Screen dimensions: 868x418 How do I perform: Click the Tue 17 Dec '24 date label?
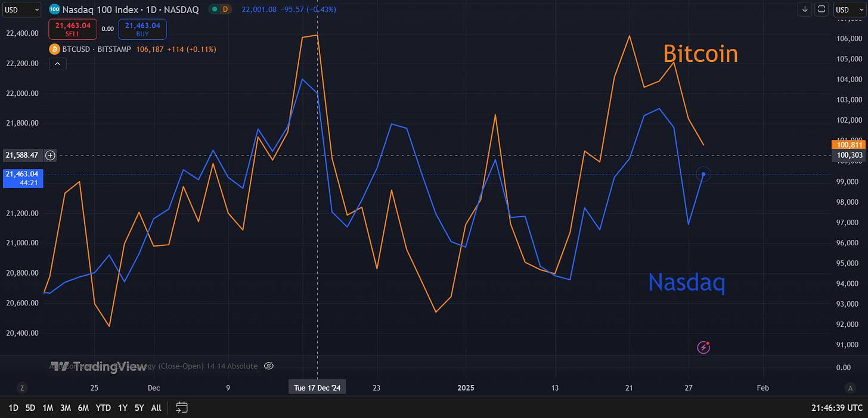317,388
